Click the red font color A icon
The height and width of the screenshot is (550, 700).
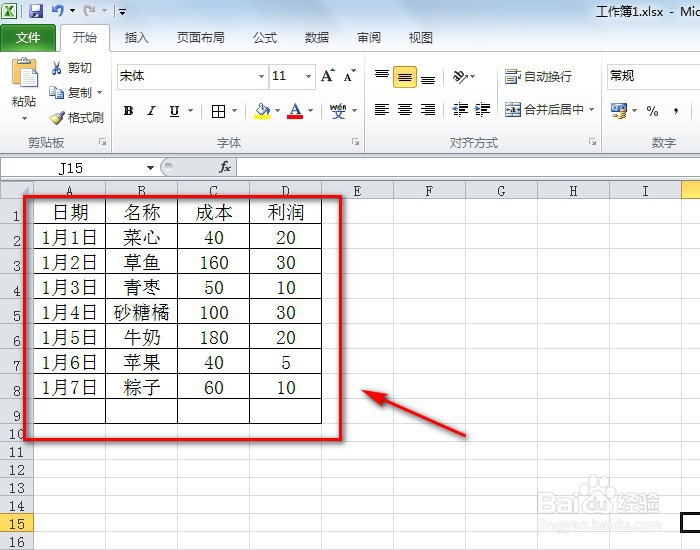(x=295, y=111)
